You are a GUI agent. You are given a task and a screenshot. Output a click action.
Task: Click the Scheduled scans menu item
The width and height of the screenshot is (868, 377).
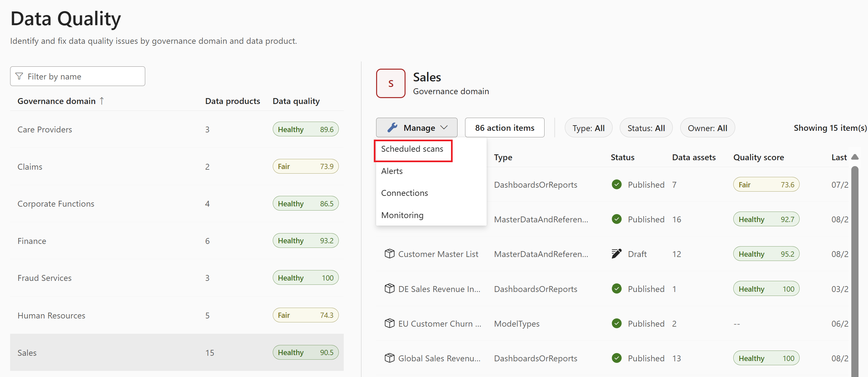pos(412,149)
